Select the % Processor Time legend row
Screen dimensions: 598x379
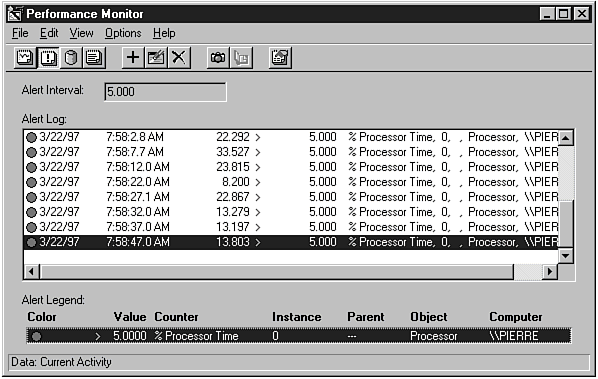[299, 336]
